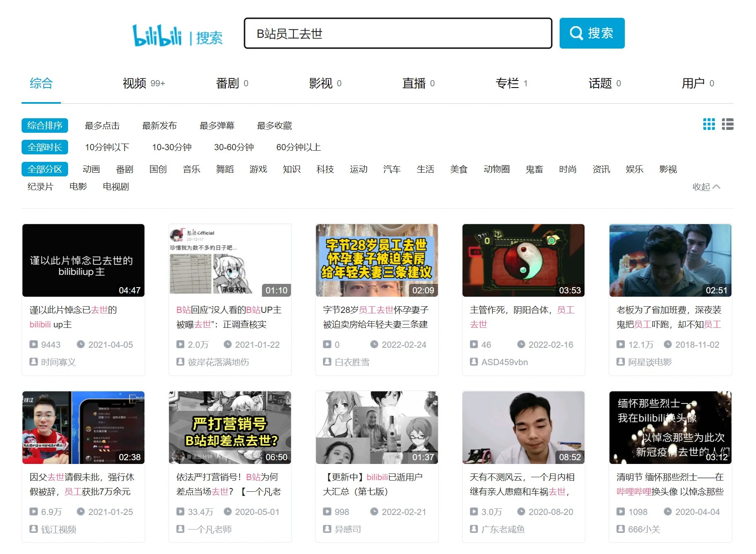Click play count icon beside 12.1万
The width and height of the screenshot is (756, 554).
point(621,344)
